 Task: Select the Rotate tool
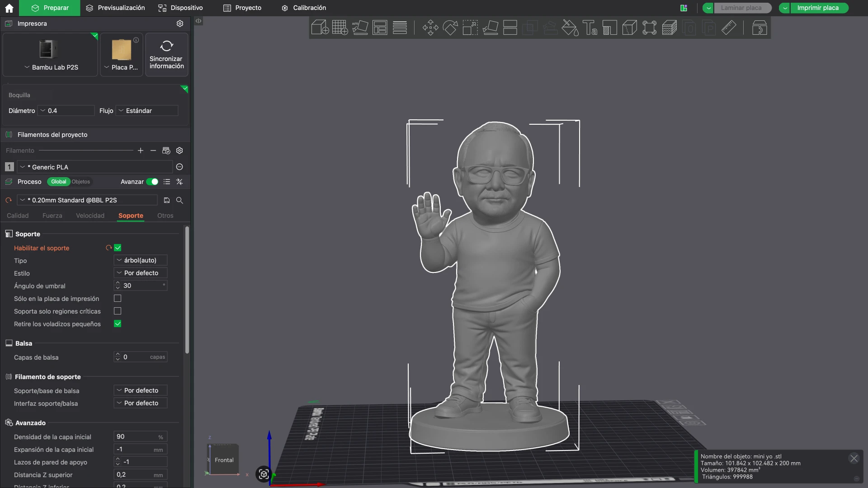pyautogui.click(x=450, y=28)
